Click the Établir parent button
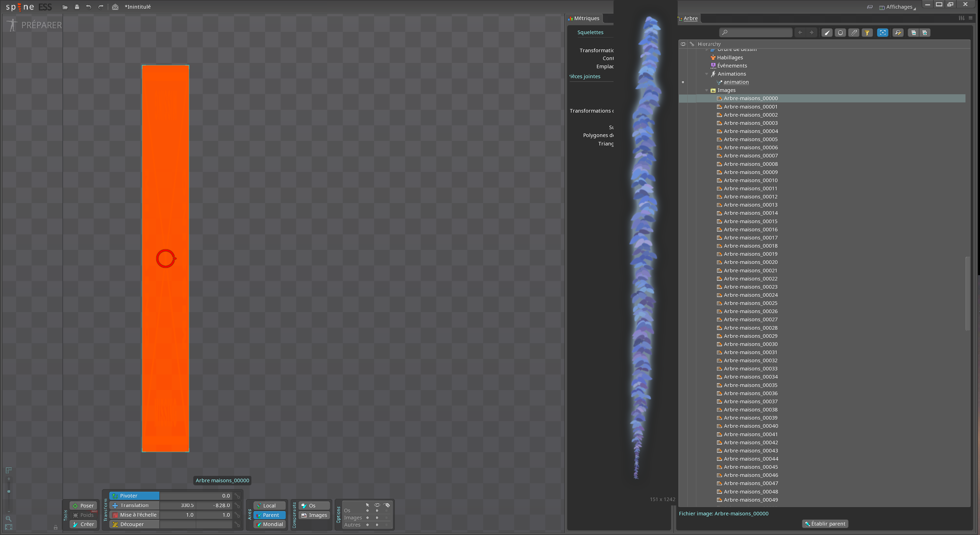This screenshot has width=980, height=535. [x=825, y=524]
